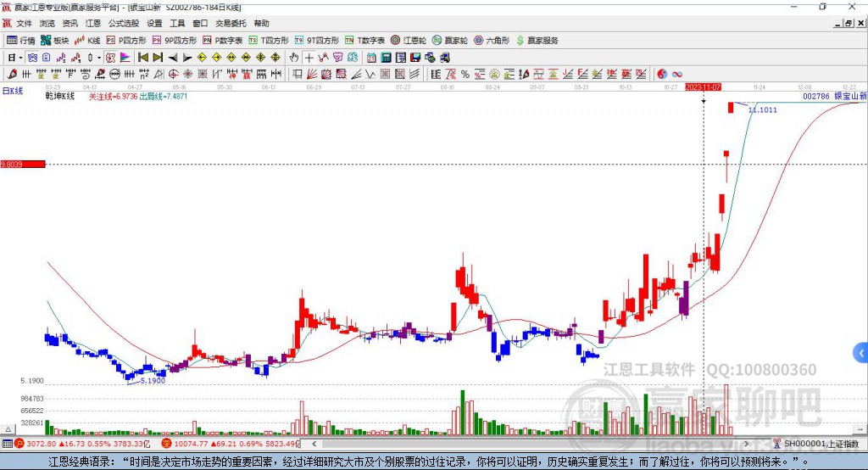Select the red circle target tool
The height and width of the screenshot is (470, 868).
point(173,74)
